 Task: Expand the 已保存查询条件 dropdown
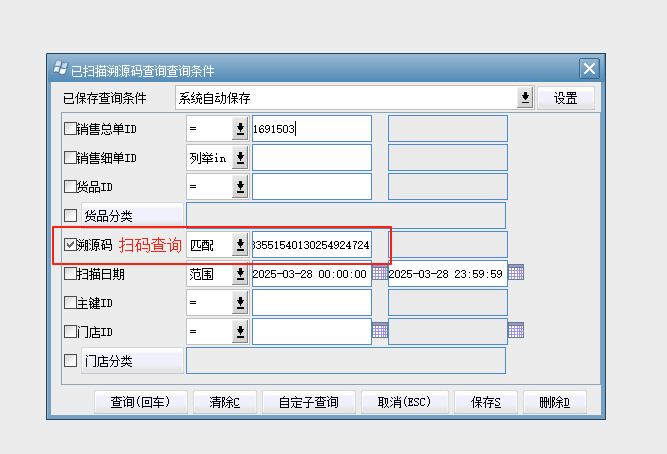525,98
